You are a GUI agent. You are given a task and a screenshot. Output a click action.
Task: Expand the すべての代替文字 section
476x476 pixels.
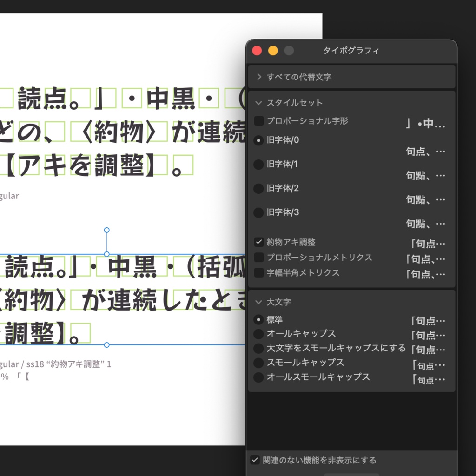(x=259, y=77)
